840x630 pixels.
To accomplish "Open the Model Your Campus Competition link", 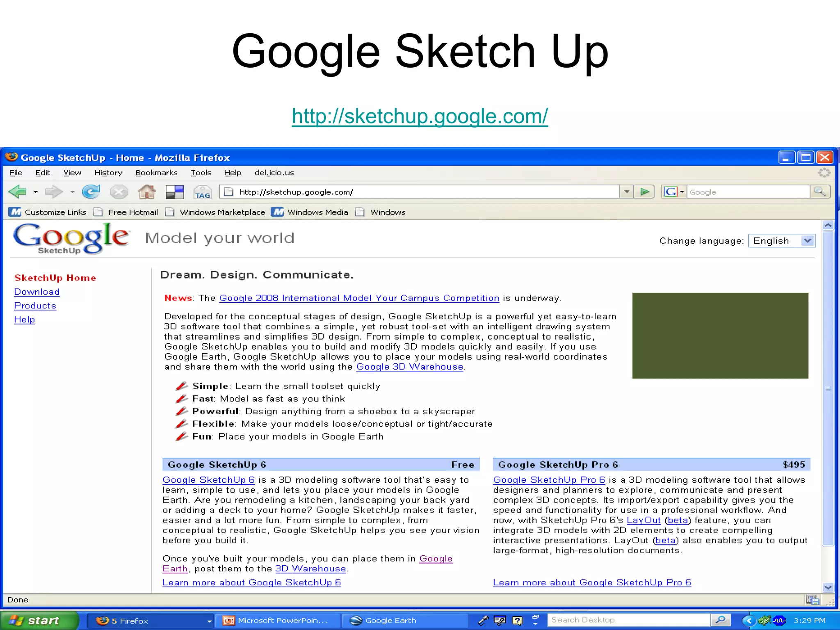I will pos(359,298).
